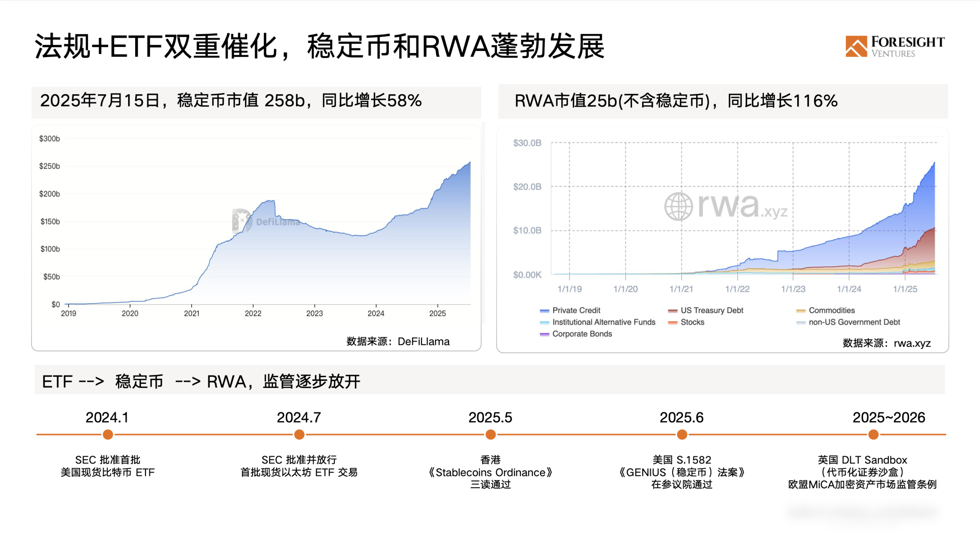Click the Stocks legend swatch

[x=672, y=323]
